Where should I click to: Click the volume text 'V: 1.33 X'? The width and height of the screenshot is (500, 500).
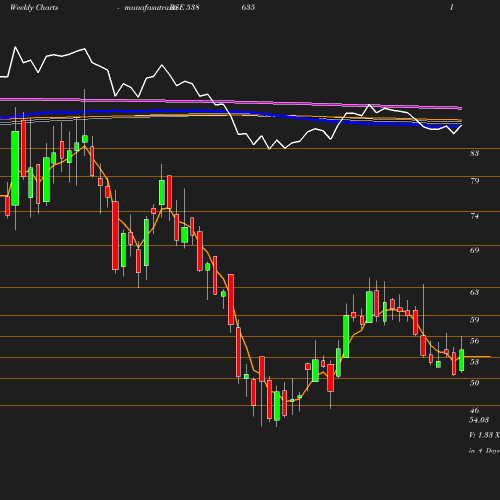(x=484, y=435)
